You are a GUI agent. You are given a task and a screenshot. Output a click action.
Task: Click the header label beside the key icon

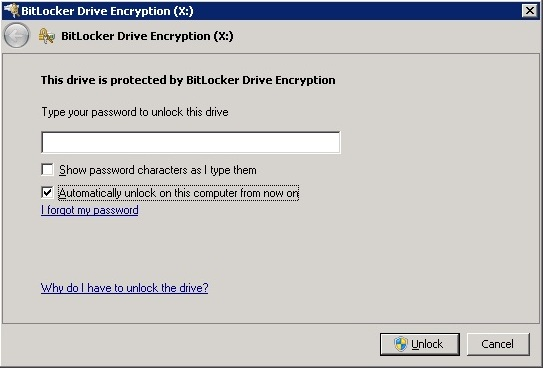147,36
